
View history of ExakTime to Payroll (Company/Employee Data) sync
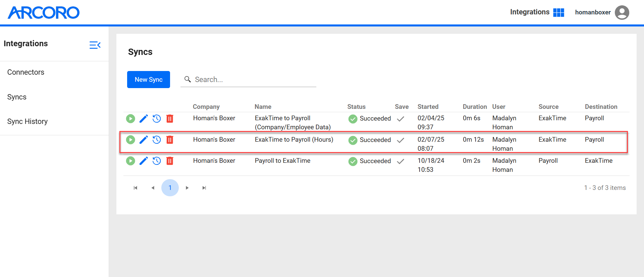157,119
